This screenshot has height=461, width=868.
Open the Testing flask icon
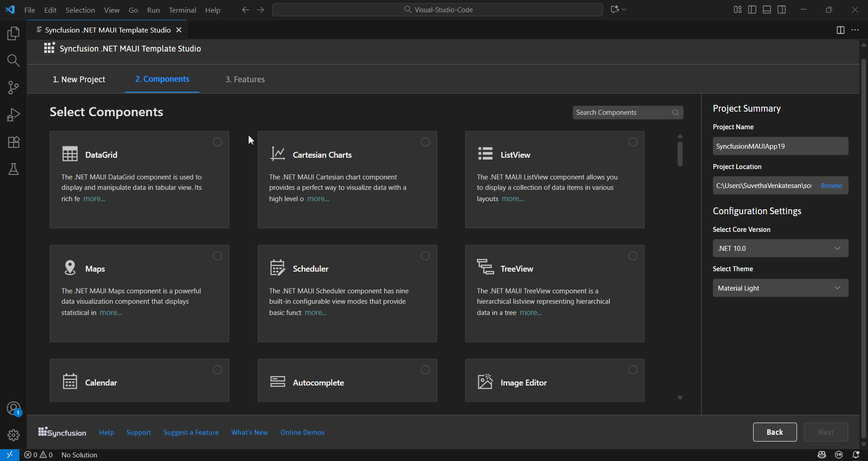pyautogui.click(x=14, y=169)
